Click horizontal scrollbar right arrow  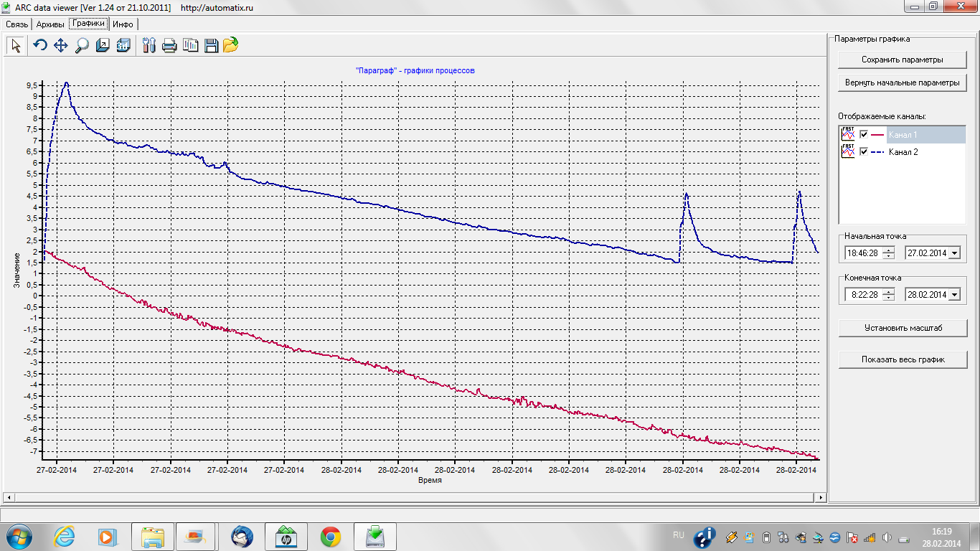click(821, 497)
